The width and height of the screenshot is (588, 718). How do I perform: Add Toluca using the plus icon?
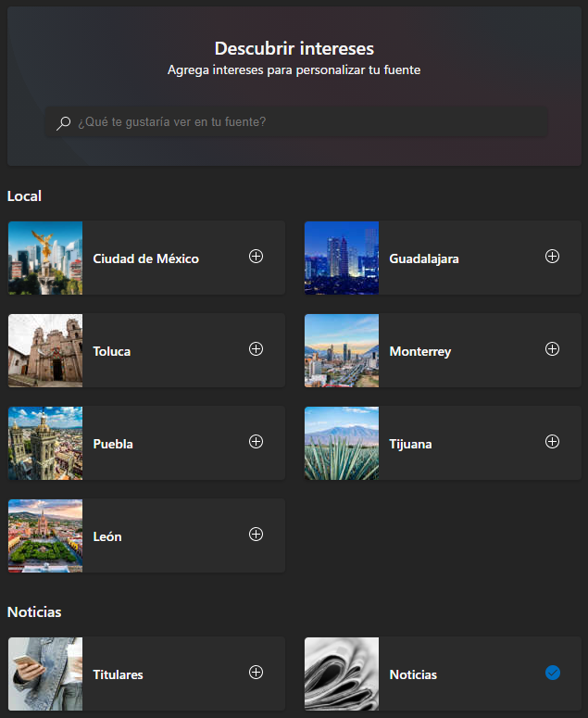point(256,349)
